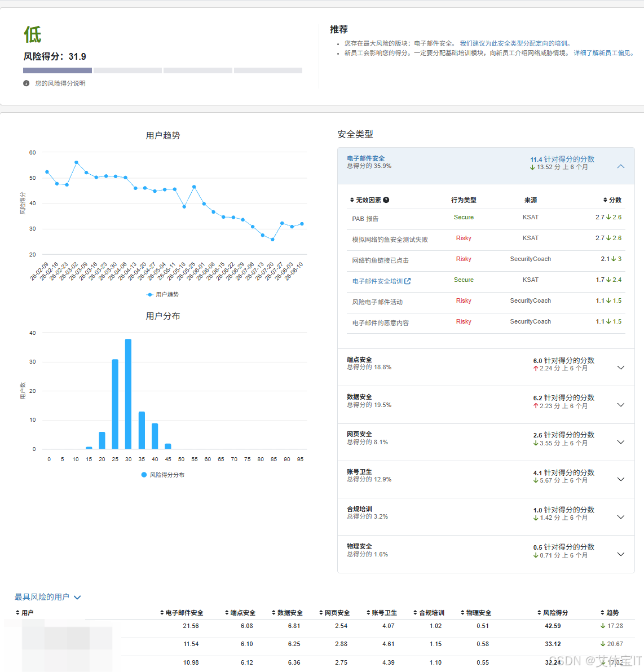
Task: Click the tallest bar at score 30
Action: (x=128, y=394)
